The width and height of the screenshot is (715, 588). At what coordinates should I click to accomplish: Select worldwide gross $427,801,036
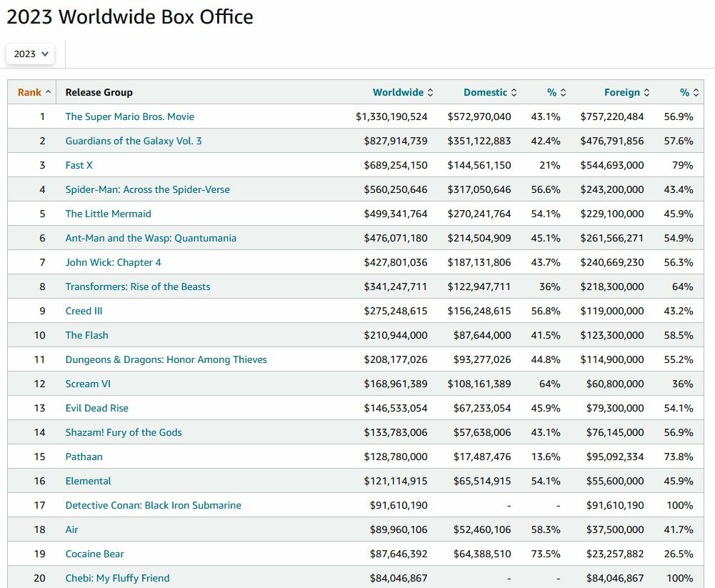tap(396, 262)
